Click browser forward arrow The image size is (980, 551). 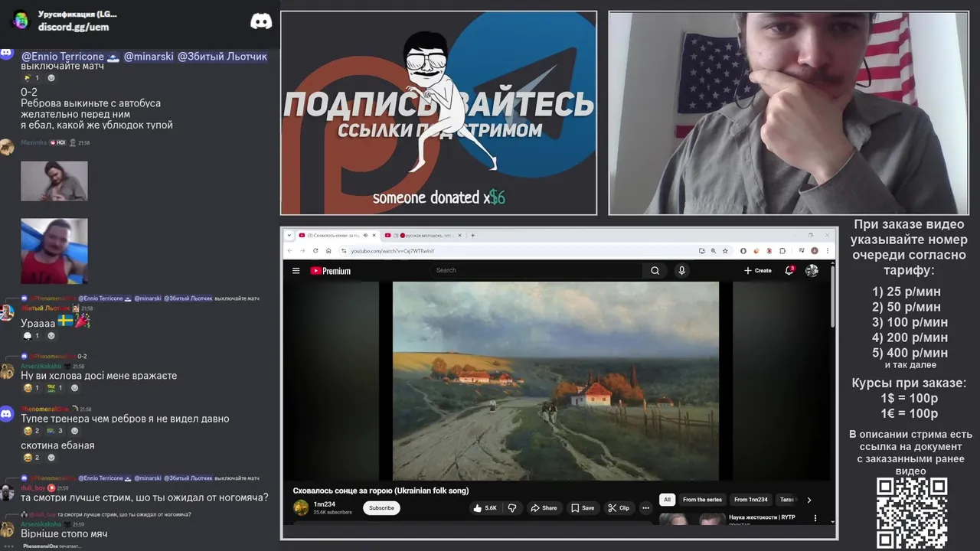tap(302, 250)
